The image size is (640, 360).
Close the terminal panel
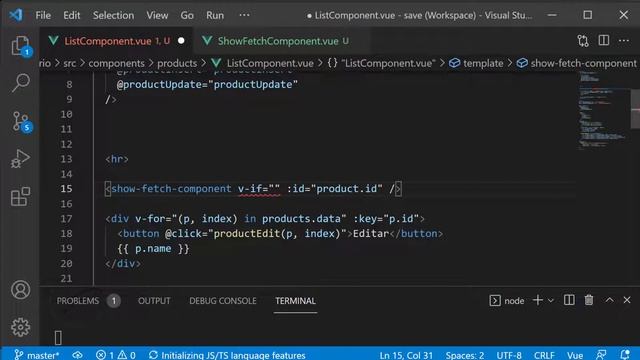[627, 300]
